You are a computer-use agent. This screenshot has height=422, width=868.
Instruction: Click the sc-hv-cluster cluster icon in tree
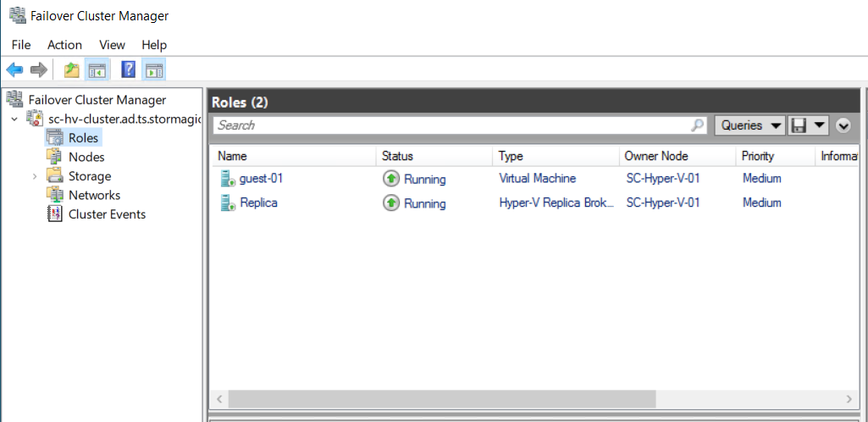point(35,119)
